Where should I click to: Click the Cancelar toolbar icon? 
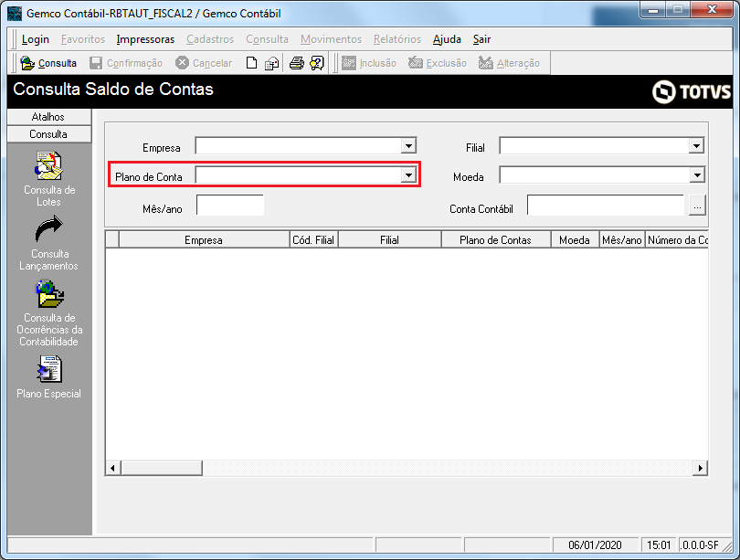click(x=182, y=63)
